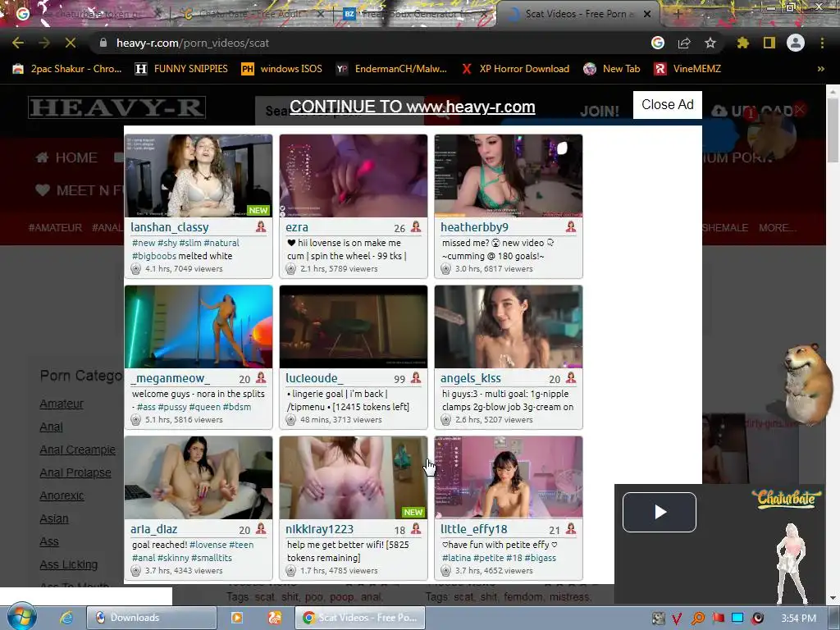The image size is (840, 630).
Task: Open the FUNNY SNIPPIES bookmark
Action: (x=181, y=69)
